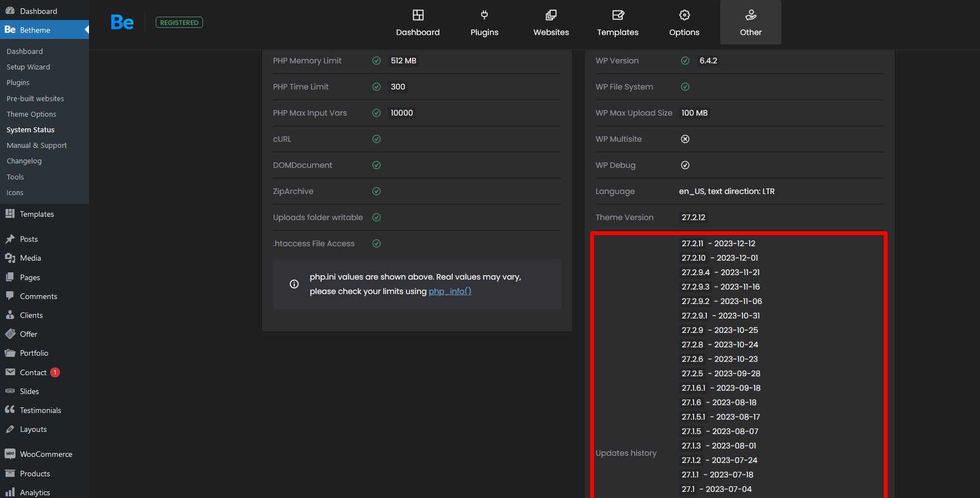Click the Posts pin icon

coord(10,239)
